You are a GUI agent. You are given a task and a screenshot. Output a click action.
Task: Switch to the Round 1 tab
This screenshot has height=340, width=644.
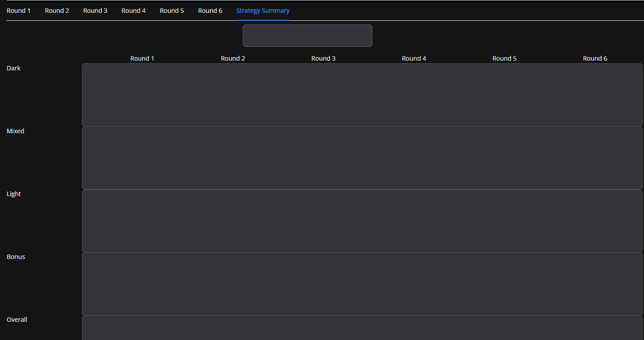[19, 11]
